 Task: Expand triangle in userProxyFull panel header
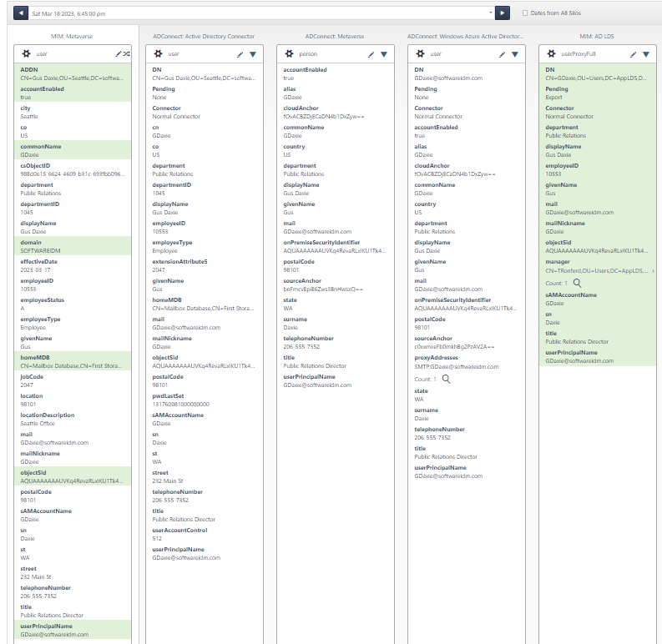tap(646, 54)
